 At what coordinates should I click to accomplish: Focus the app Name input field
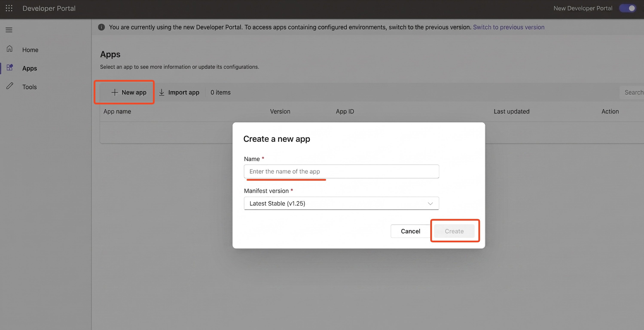[x=342, y=171]
